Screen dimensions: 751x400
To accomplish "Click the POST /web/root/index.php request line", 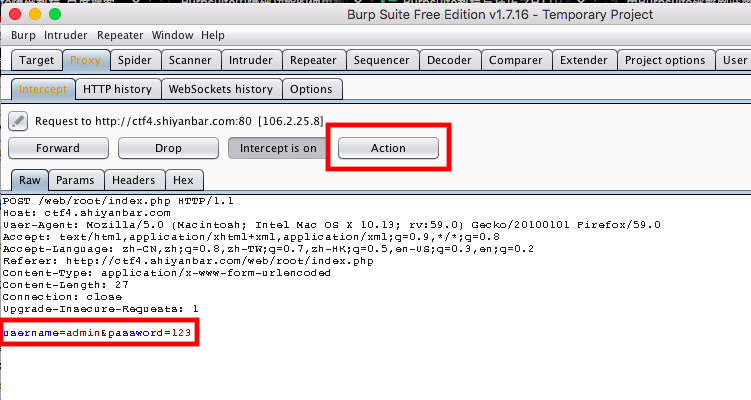I will 118,201.
